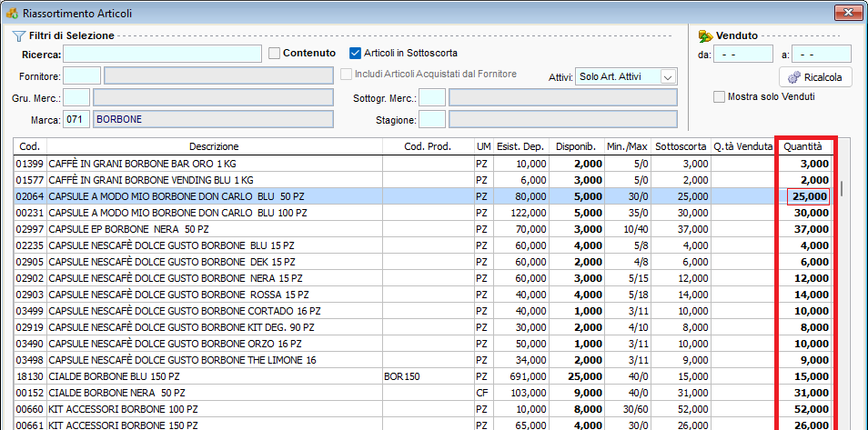Screen dimensions: 868x430
Task: Select row CAPSULE EP BORBONE NERA 50 PZ
Action: click(x=423, y=229)
